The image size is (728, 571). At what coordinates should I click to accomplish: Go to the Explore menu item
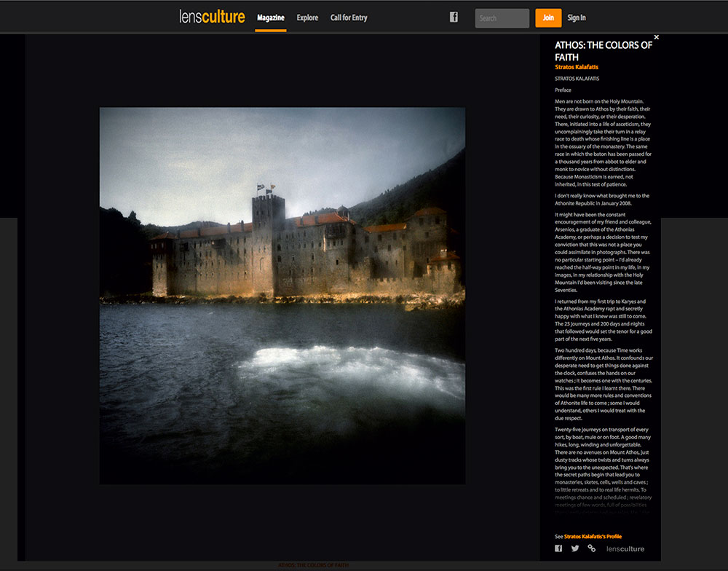(307, 17)
